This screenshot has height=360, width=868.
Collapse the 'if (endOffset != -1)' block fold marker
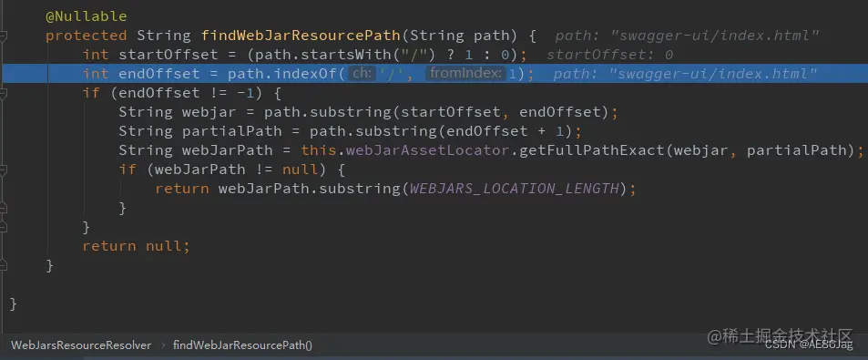(4, 93)
